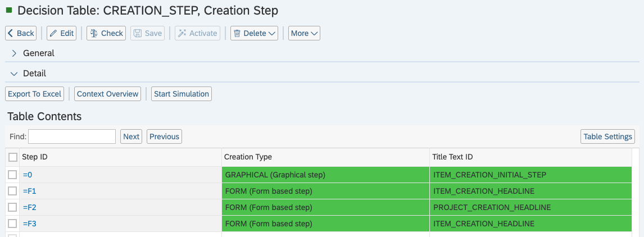Select the checkbox for row =F2

13,207
